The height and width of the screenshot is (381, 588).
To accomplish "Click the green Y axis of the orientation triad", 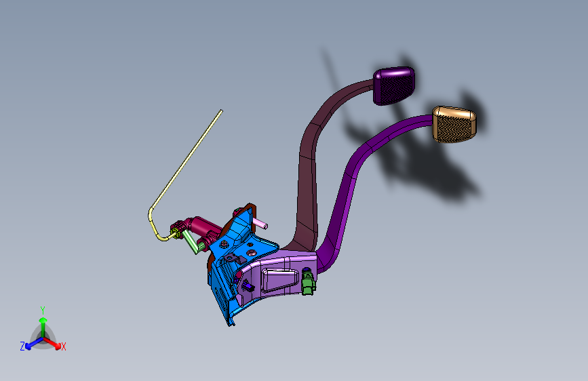I will coord(43,326).
